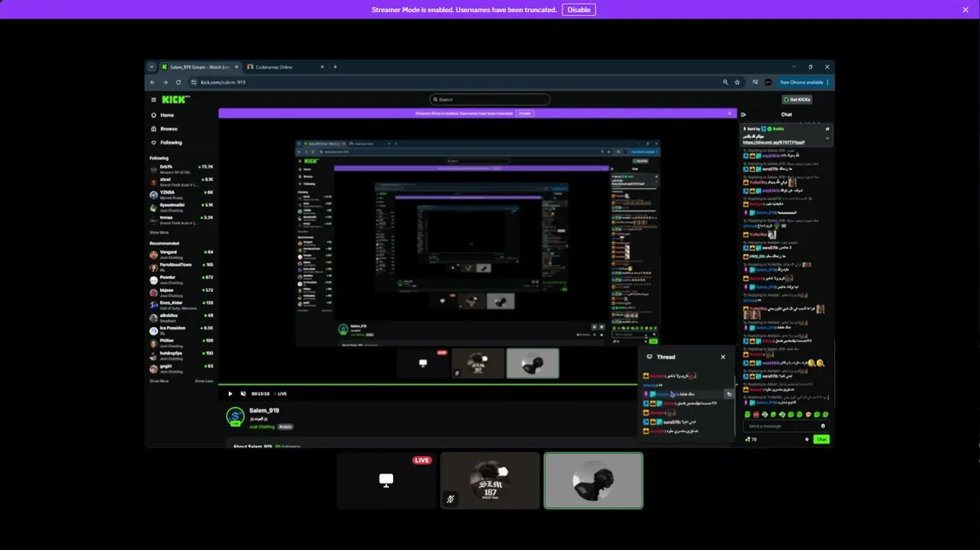This screenshot has height=550, width=980.
Task: Open the Chrome profile avatar
Action: click(768, 82)
